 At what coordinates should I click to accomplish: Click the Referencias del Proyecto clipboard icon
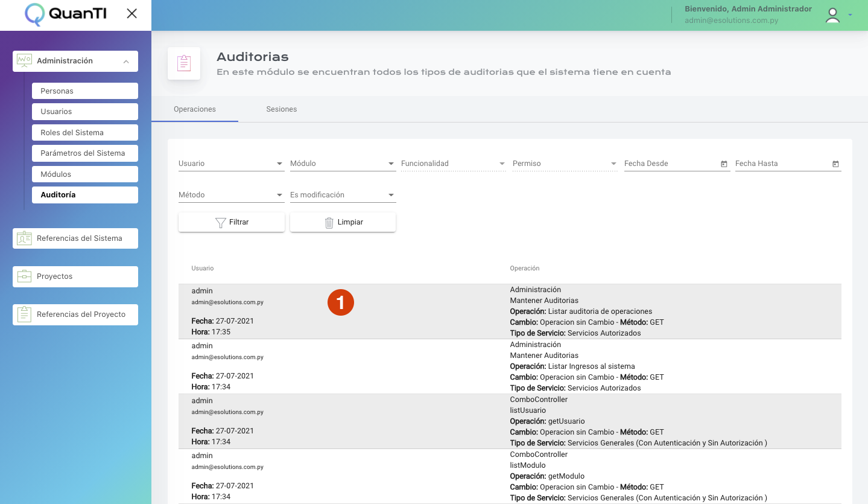[x=24, y=314]
